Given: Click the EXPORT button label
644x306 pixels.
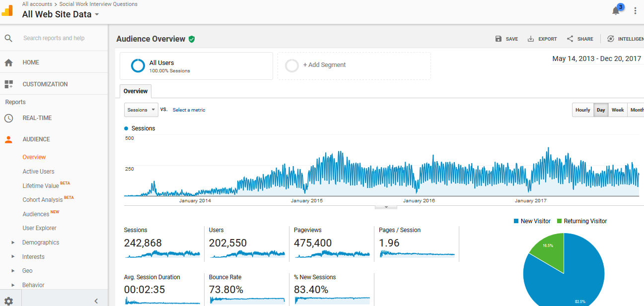Looking at the screenshot, I should coord(548,39).
